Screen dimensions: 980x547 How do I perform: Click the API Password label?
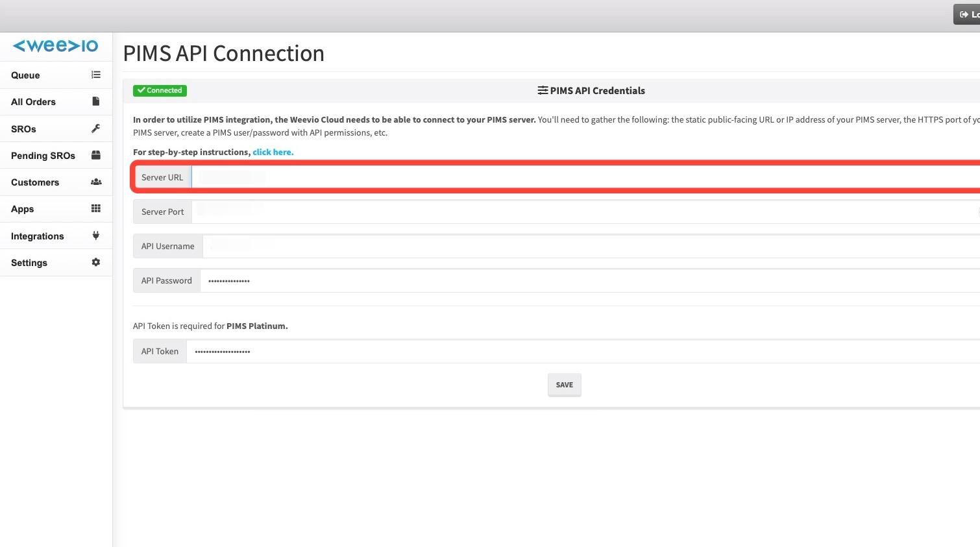coord(167,280)
